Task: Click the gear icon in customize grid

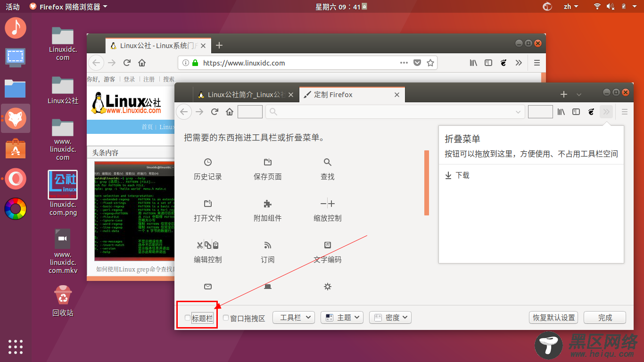Action: tap(328, 286)
